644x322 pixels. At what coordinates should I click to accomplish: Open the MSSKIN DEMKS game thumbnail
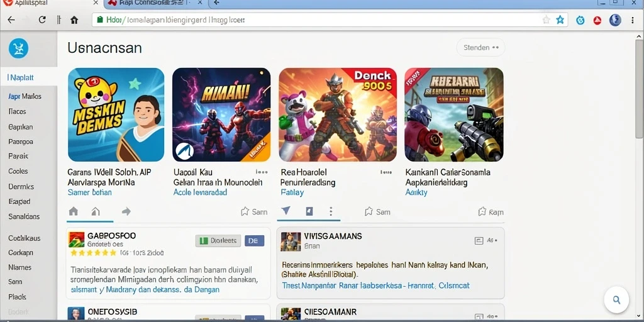click(x=116, y=114)
